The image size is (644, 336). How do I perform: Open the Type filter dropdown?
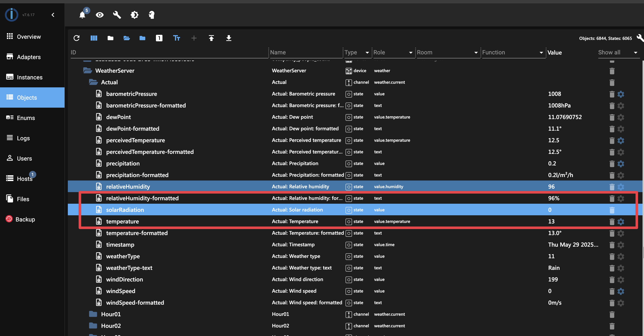[x=367, y=52]
